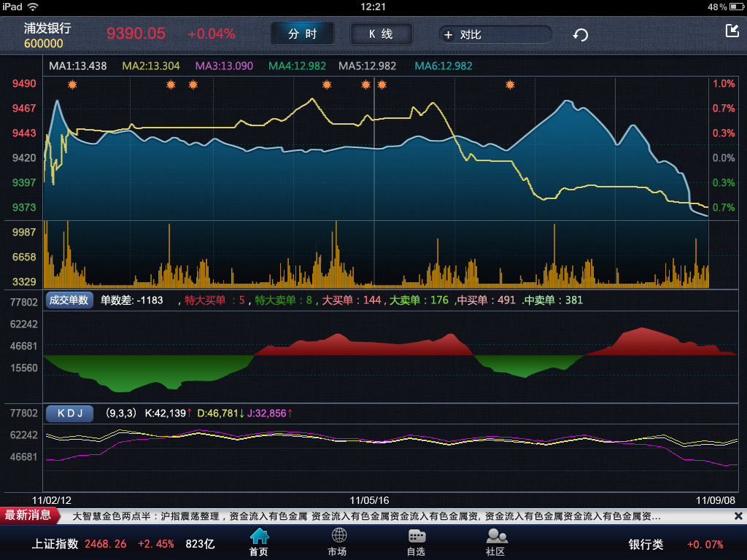Tap the 9987 volume axis label

(24, 233)
